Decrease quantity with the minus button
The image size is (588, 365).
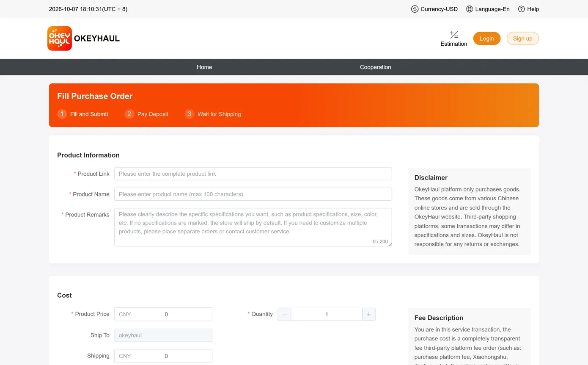(x=284, y=314)
